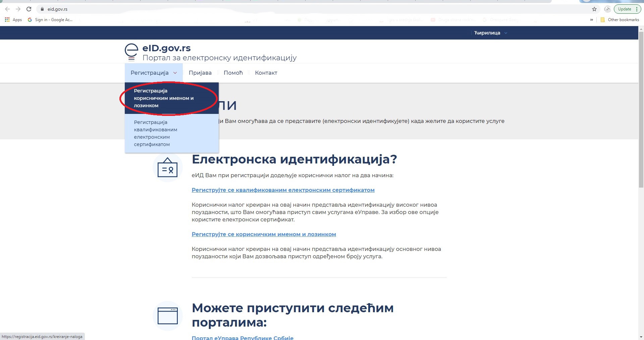Open the Ћирилица language dropdown
The image size is (644, 340).
[x=490, y=33]
